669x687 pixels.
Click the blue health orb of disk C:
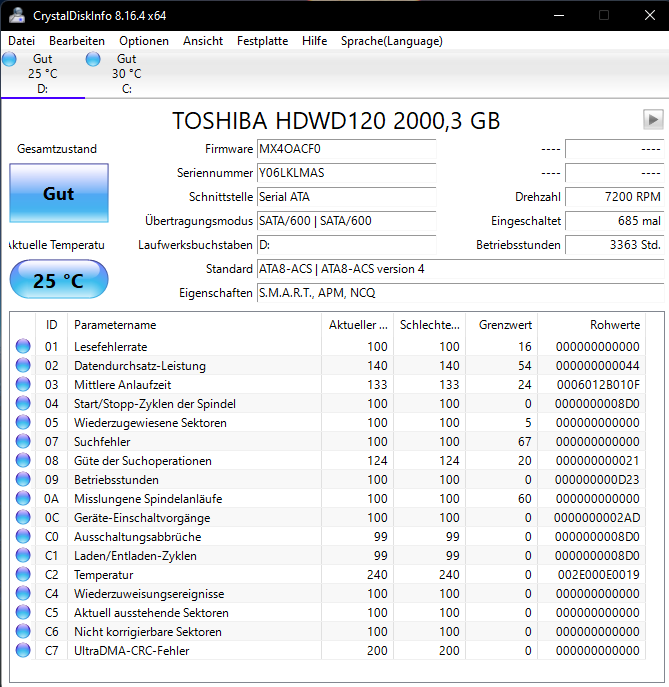click(93, 59)
